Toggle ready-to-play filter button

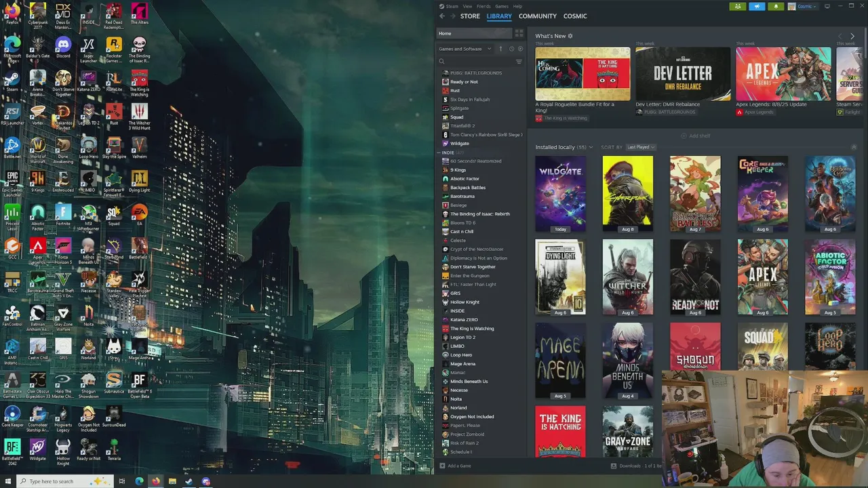coord(520,49)
